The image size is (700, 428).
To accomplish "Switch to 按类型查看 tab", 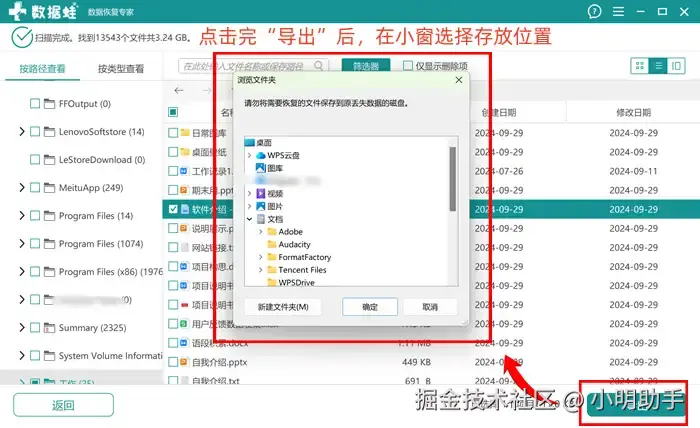I will pos(121,69).
